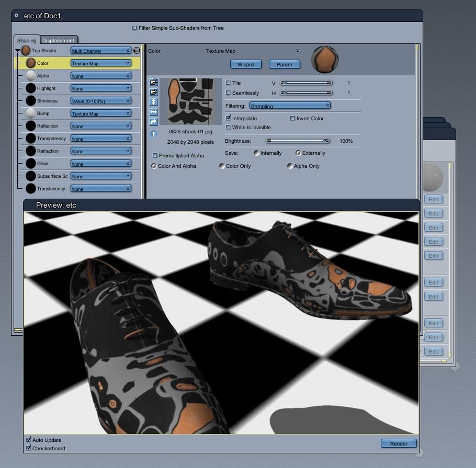Open the Highlight channel dropdown
Viewport: 476px width, 468px height.
point(101,88)
